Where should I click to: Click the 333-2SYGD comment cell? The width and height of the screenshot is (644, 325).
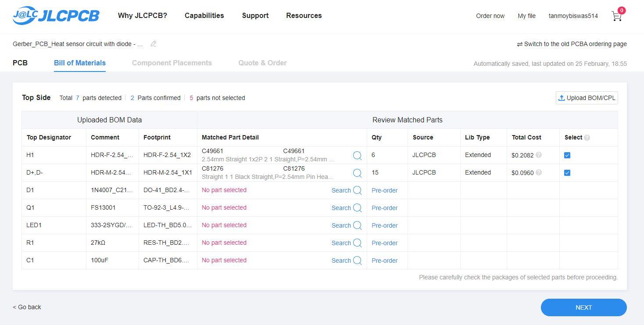[x=111, y=225]
